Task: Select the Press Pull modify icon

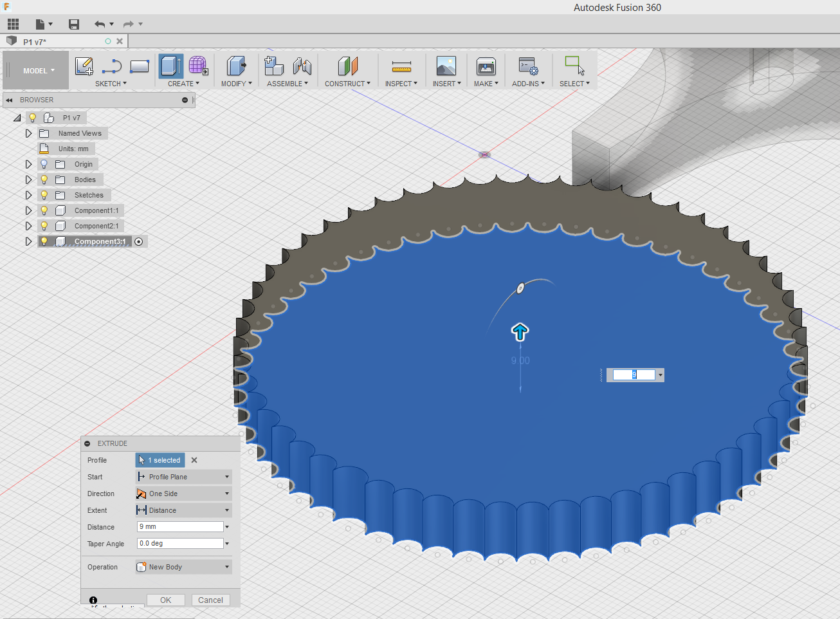Action: click(236, 66)
